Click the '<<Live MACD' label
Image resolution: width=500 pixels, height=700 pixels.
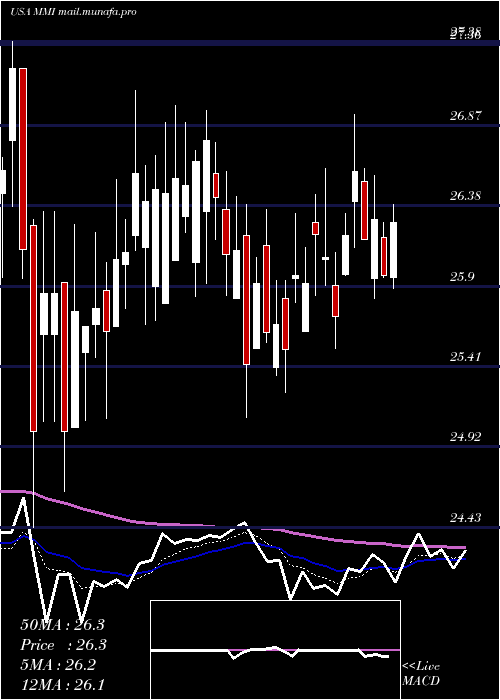421,673
